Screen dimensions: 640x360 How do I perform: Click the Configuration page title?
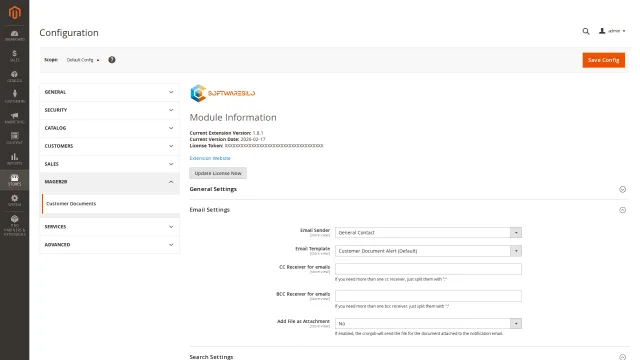(69, 33)
